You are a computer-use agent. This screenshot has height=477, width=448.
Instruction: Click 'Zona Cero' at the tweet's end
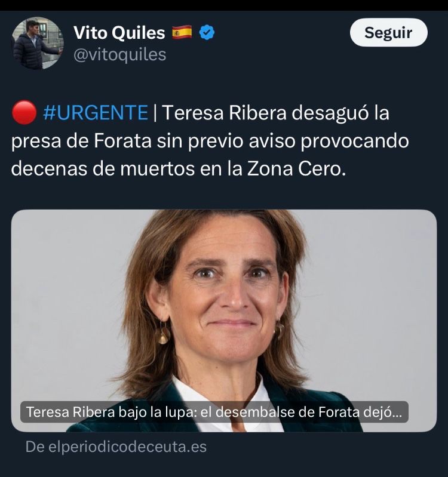296,169
